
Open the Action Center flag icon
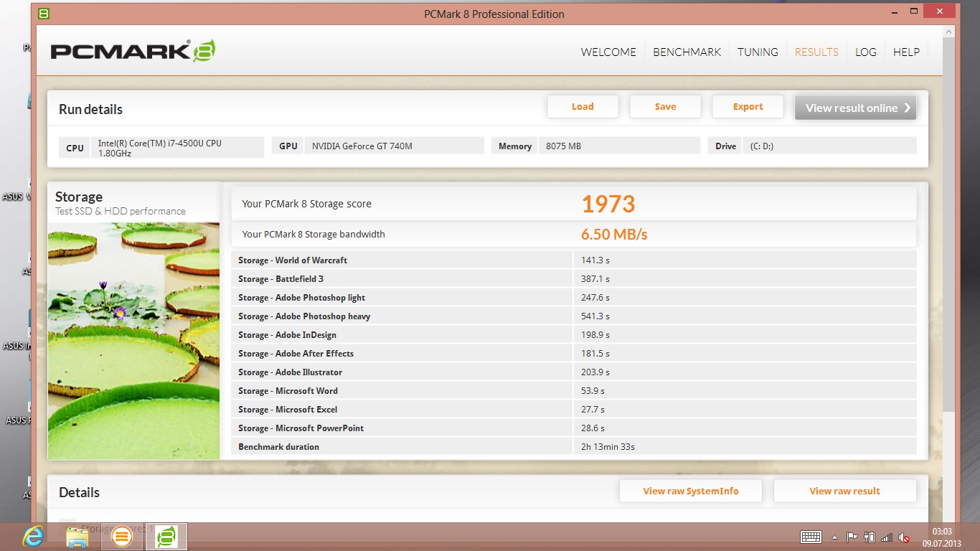852,537
